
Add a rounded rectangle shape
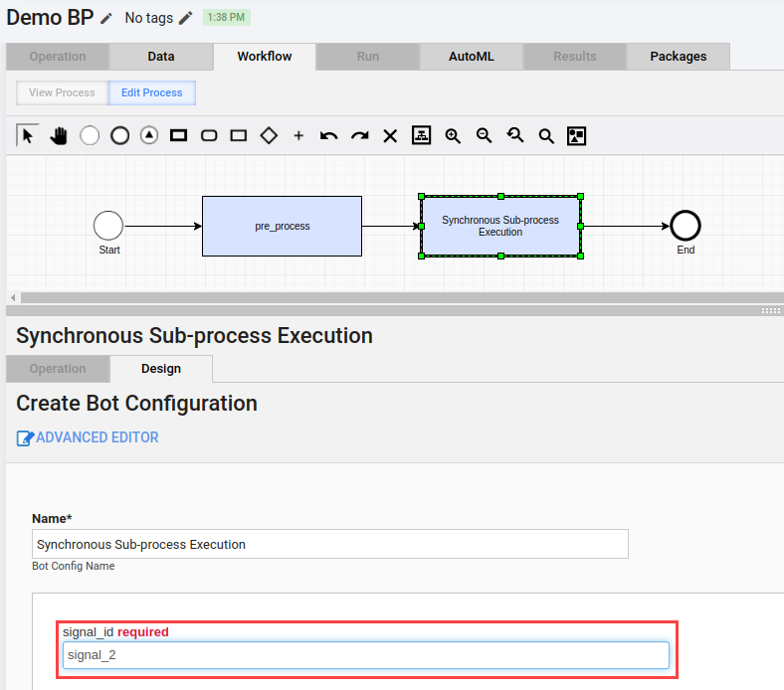click(209, 135)
